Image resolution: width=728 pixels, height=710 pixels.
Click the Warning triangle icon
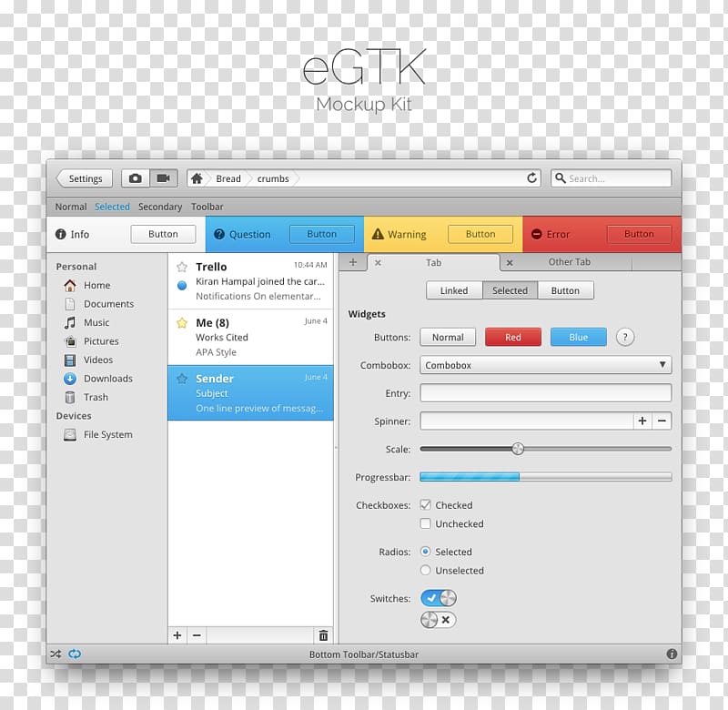[x=378, y=234]
